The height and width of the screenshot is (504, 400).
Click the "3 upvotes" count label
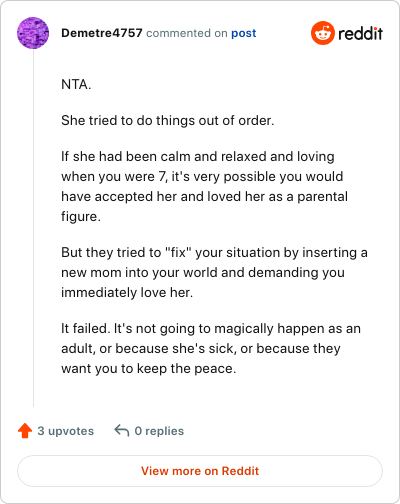66,431
